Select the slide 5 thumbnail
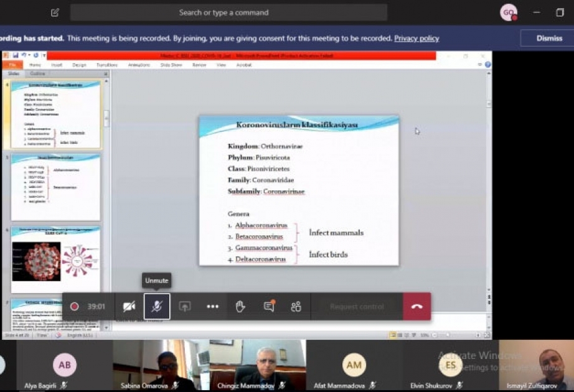574x392 pixels. 55,187
